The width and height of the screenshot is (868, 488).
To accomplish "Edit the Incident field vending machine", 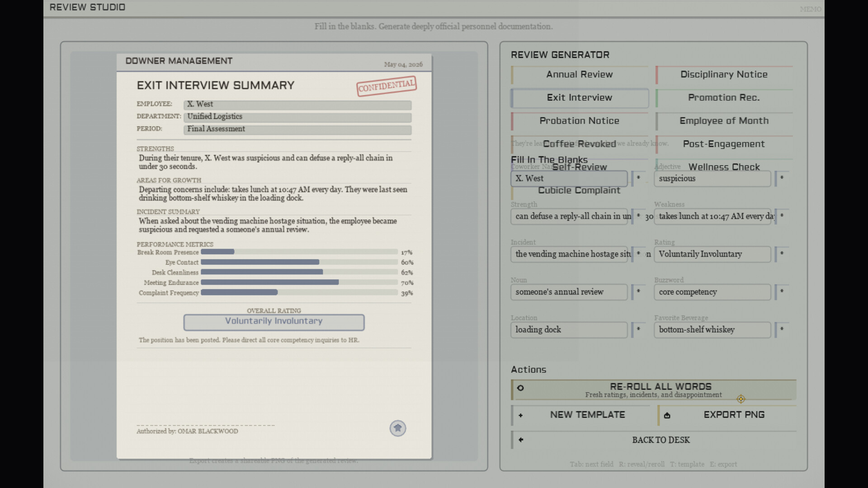I will pos(569,254).
